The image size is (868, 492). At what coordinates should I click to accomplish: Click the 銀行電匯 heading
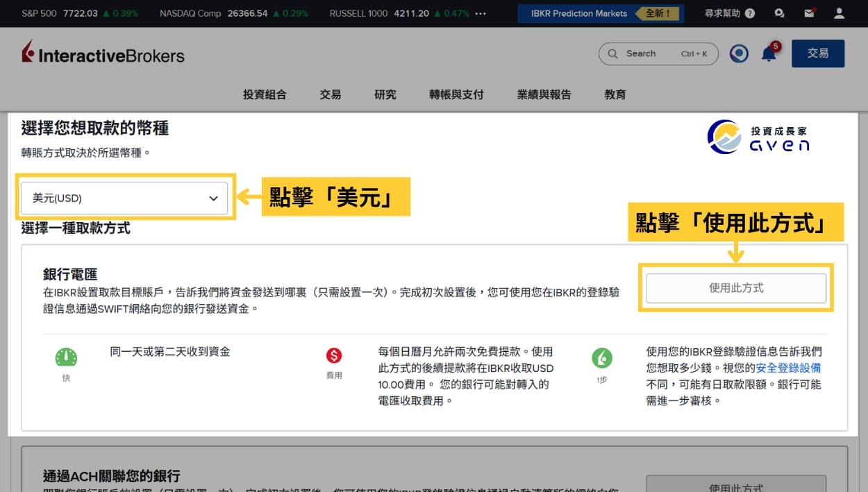pos(70,275)
